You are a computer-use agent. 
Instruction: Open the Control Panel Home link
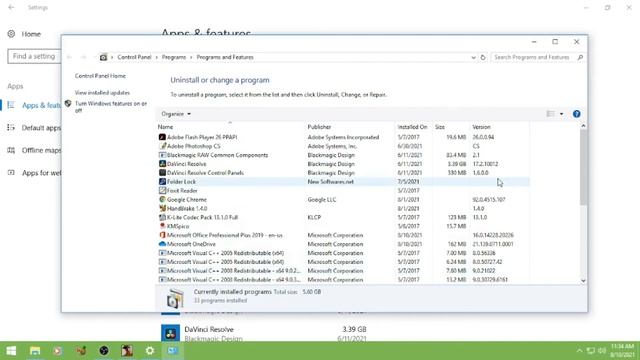pyautogui.click(x=100, y=76)
